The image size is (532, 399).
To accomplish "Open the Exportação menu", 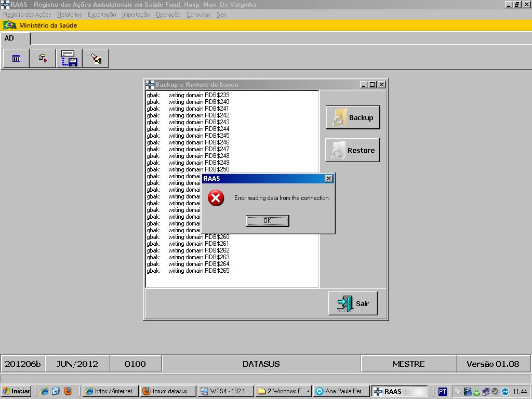I will click(x=102, y=15).
